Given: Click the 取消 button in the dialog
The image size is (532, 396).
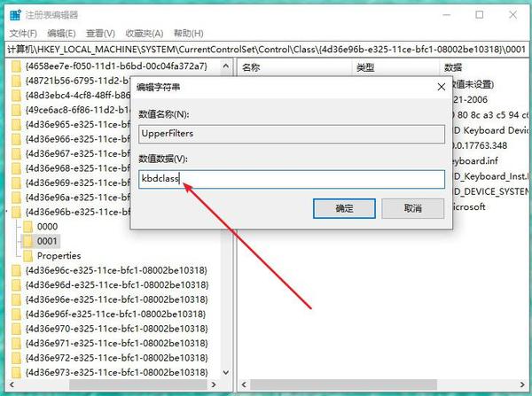Looking at the screenshot, I should (x=412, y=208).
